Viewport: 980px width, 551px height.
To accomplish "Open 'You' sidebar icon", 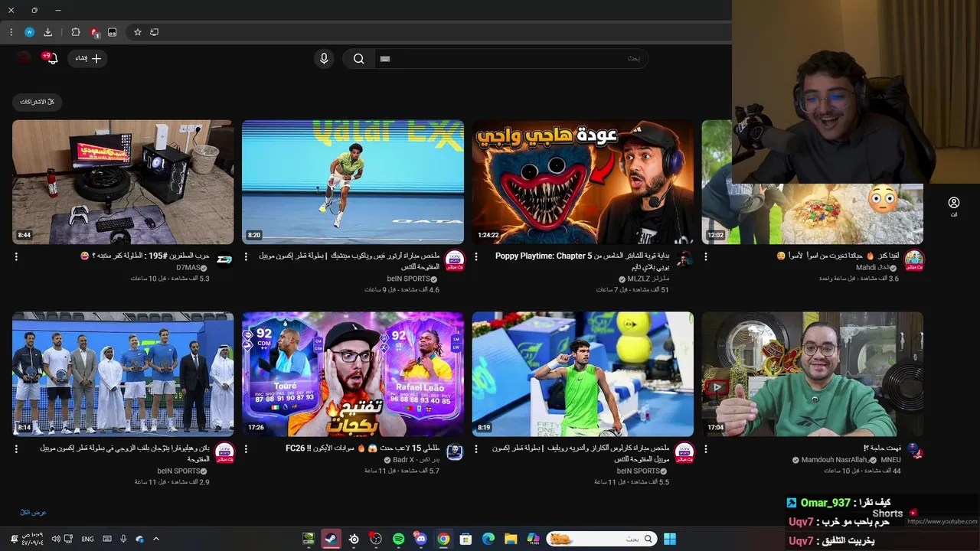I will coord(954,207).
